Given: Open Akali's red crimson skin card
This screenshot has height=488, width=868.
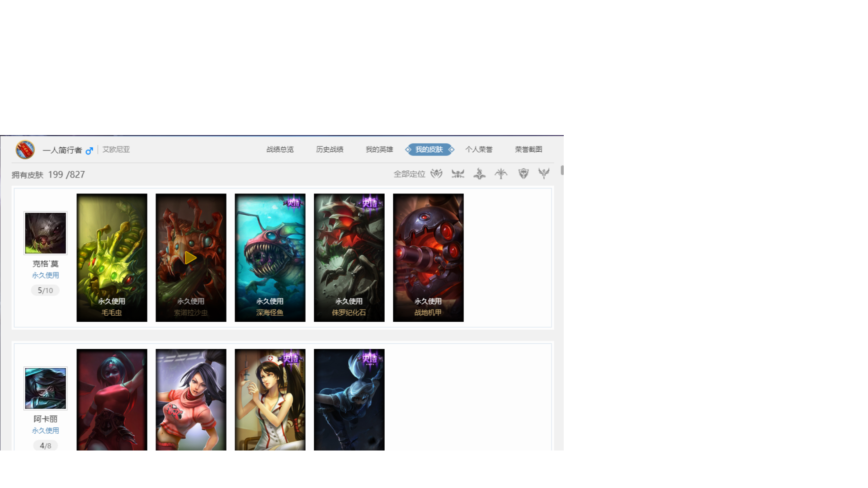Looking at the screenshot, I should click(112, 399).
